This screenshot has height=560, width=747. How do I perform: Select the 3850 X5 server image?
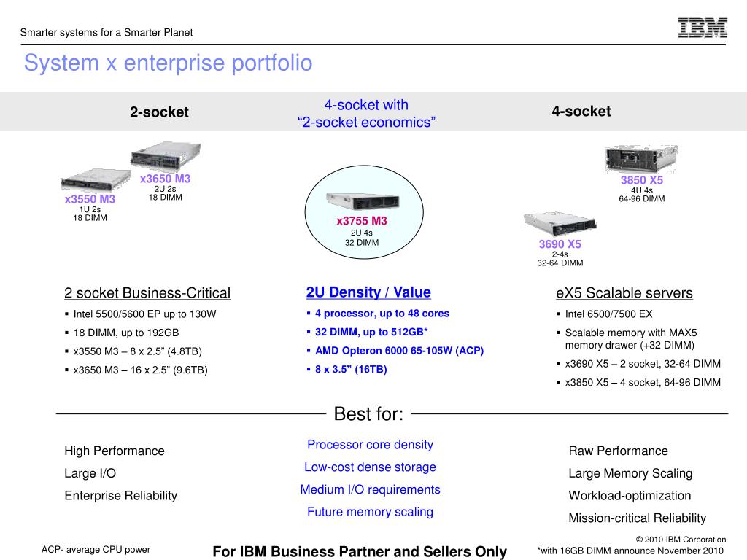pyautogui.click(x=641, y=159)
